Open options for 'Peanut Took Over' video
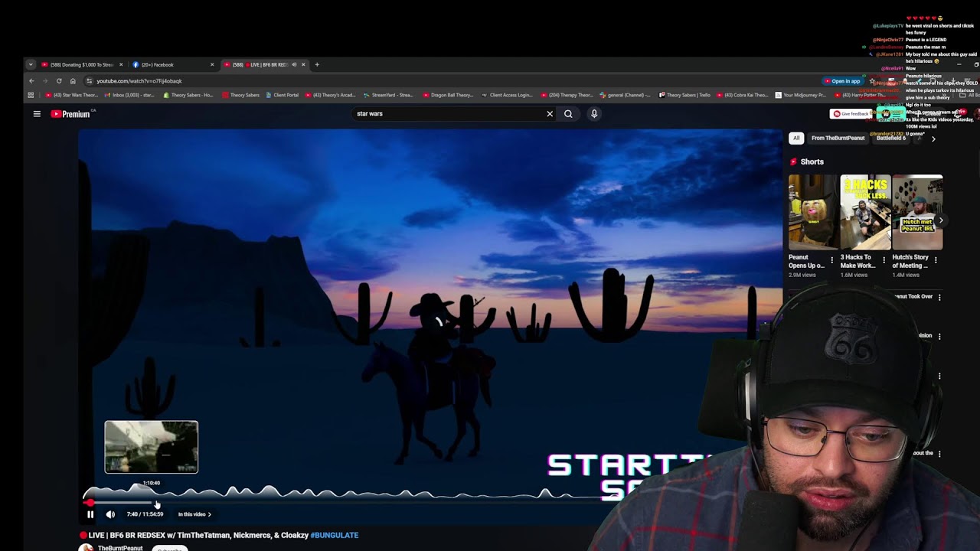 pos(939,297)
